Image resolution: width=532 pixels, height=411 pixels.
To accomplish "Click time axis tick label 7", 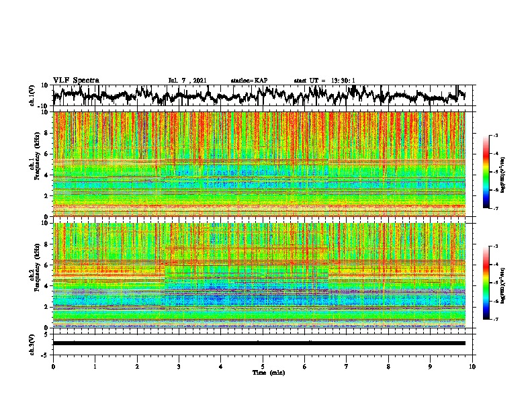I will pos(347,367).
